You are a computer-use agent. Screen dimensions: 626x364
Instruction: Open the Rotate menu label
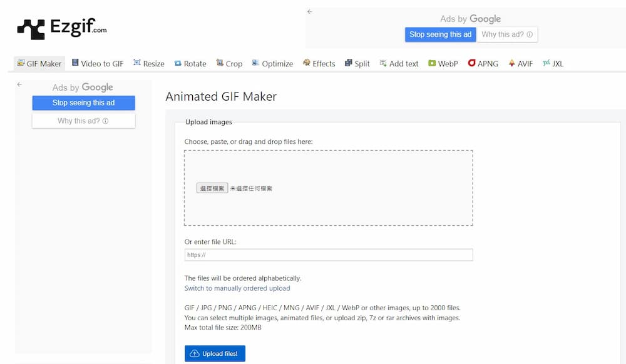pyautogui.click(x=195, y=64)
